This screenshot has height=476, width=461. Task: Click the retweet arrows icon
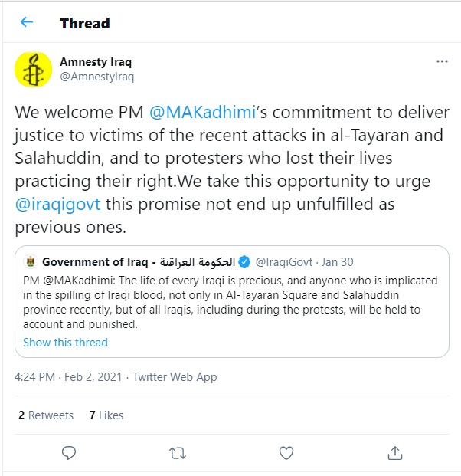coord(177,452)
